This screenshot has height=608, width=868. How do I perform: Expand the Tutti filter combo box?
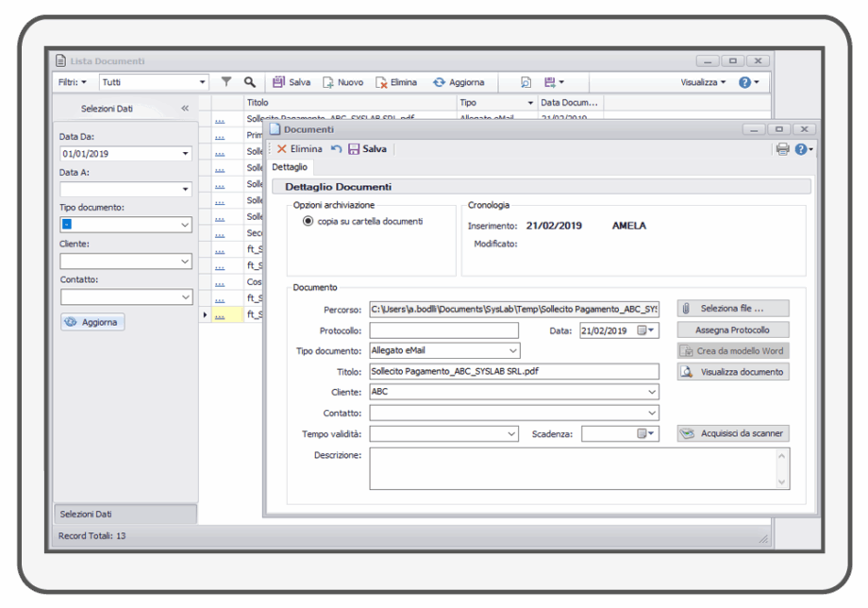pos(202,82)
